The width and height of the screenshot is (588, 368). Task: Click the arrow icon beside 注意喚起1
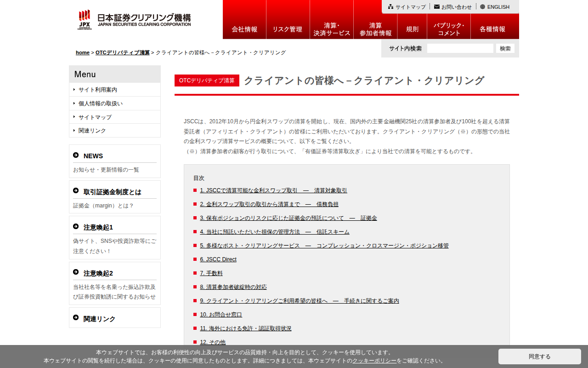[76, 226]
